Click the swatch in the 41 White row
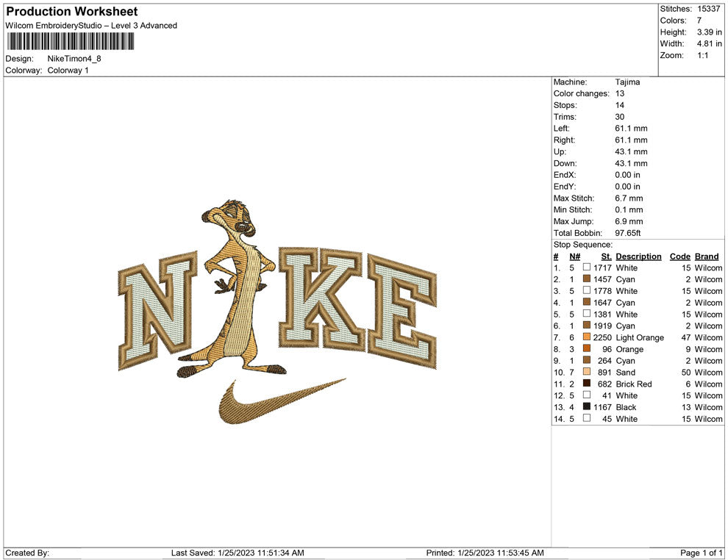This screenshot has height=560, width=728. 587,395
